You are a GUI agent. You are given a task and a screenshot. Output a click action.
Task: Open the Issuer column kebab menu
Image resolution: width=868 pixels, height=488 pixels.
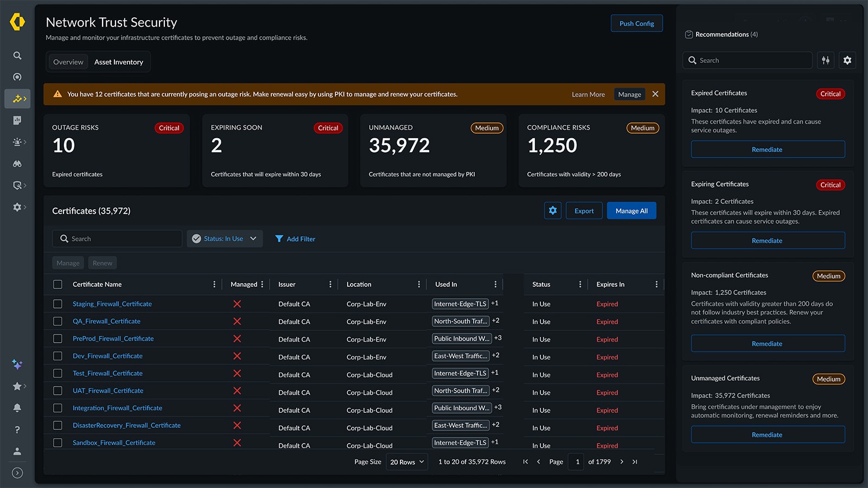coord(330,284)
